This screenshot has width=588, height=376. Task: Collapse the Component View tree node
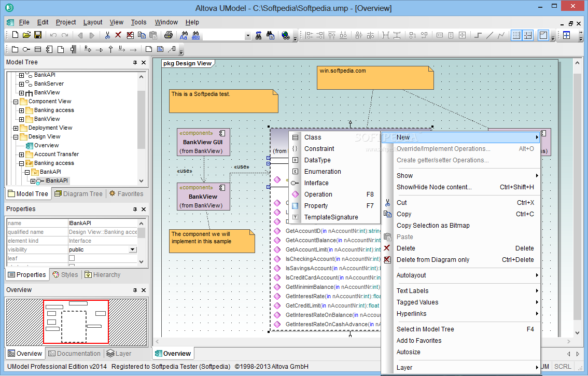click(16, 102)
